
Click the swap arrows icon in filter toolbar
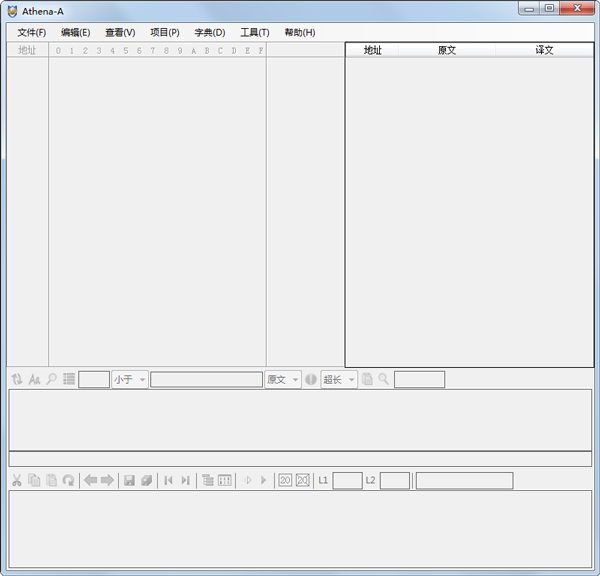[x=17, y=379]
